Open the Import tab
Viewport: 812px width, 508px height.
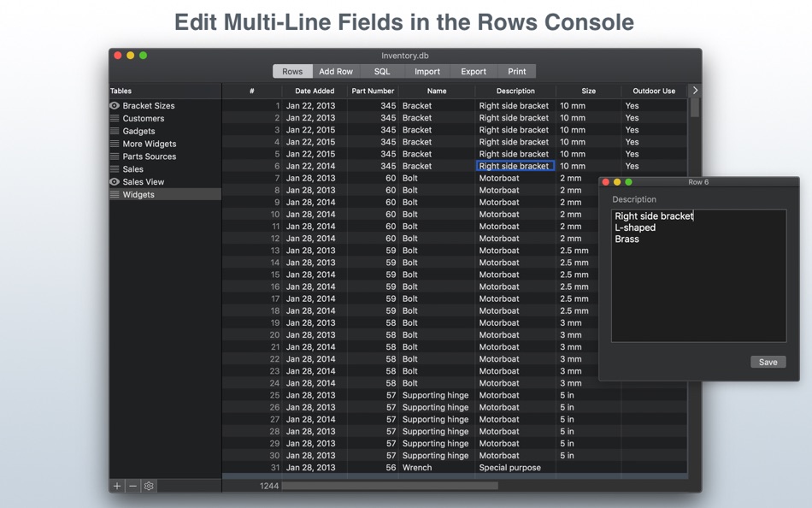427,72
